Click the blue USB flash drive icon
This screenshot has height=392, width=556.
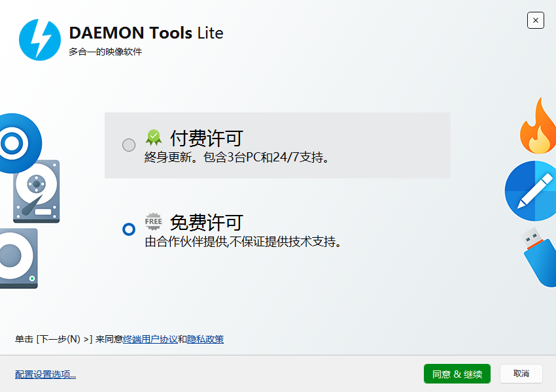[x=536, y=258]
